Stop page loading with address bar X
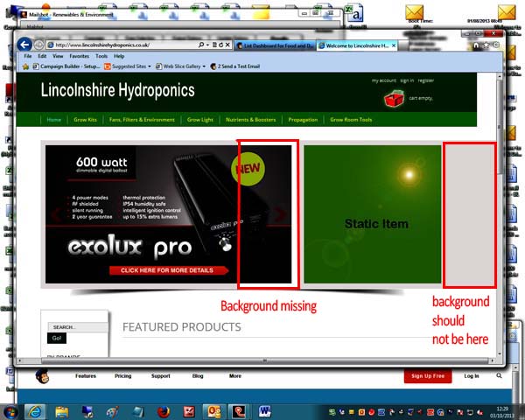 click(227, 45)
